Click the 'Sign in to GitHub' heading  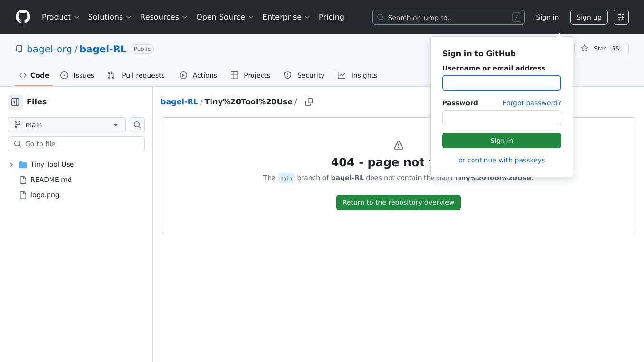[479, 54]
